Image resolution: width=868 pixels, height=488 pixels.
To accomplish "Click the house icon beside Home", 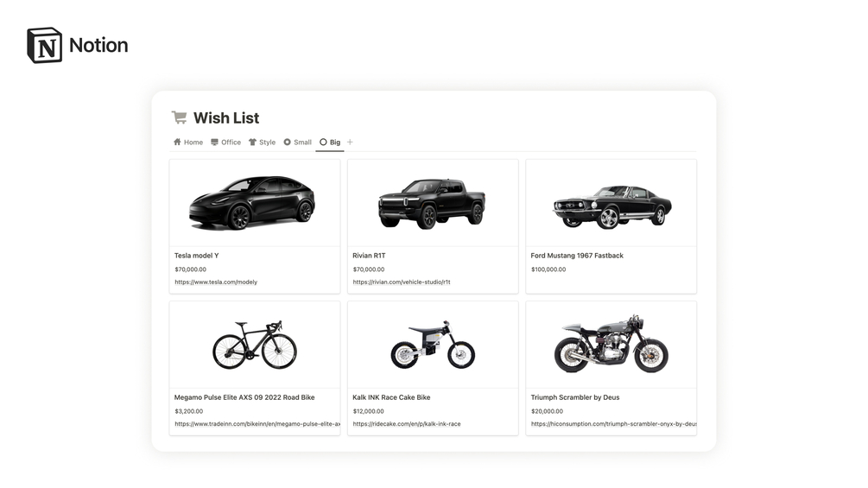I will pos(177,143).
